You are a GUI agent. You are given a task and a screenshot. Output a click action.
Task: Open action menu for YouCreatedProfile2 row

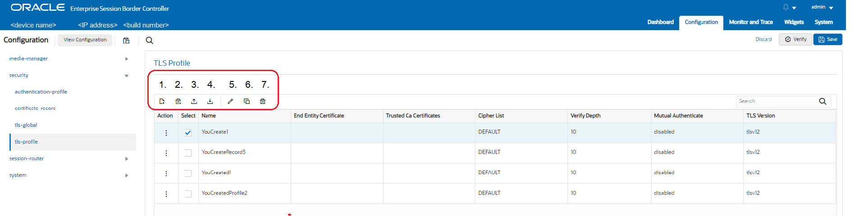[166, 194]
